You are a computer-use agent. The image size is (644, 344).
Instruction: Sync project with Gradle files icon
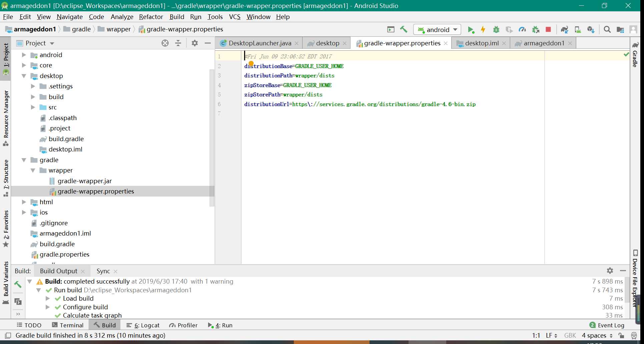tap(564, 30)
